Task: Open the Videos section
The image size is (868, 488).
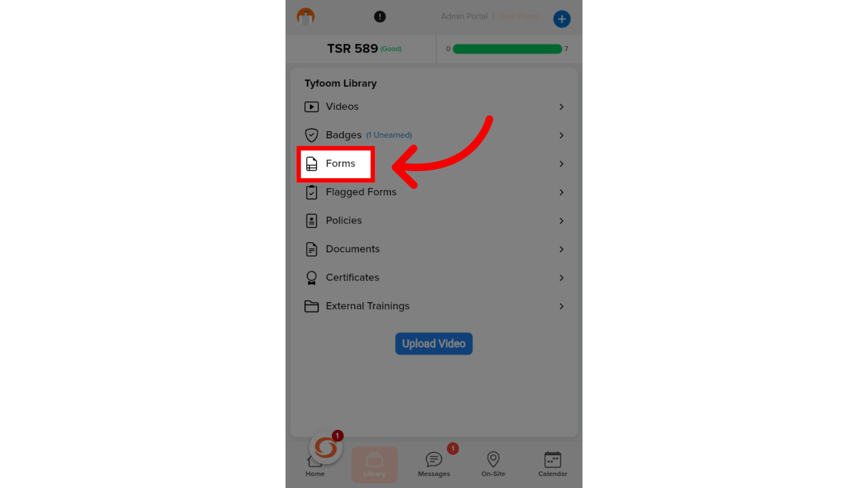Action: pyautogui.click(x=434, y=107)
